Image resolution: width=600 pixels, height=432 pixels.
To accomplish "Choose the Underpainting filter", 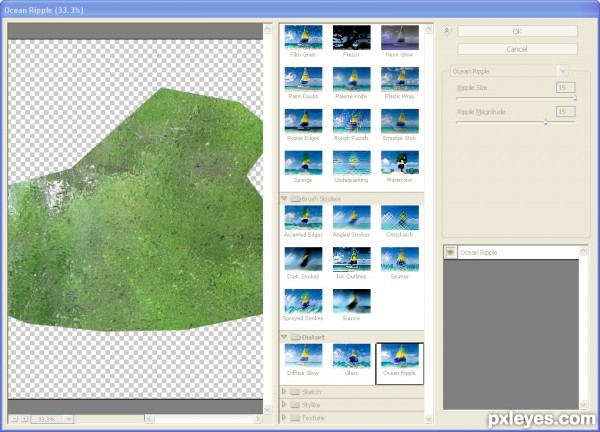I will [x=351, y=163].
